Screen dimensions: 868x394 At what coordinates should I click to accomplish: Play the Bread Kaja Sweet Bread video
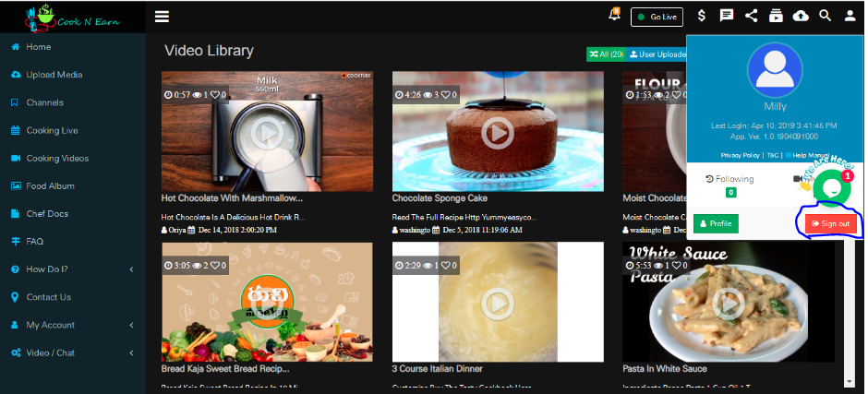tap(267, 303)
